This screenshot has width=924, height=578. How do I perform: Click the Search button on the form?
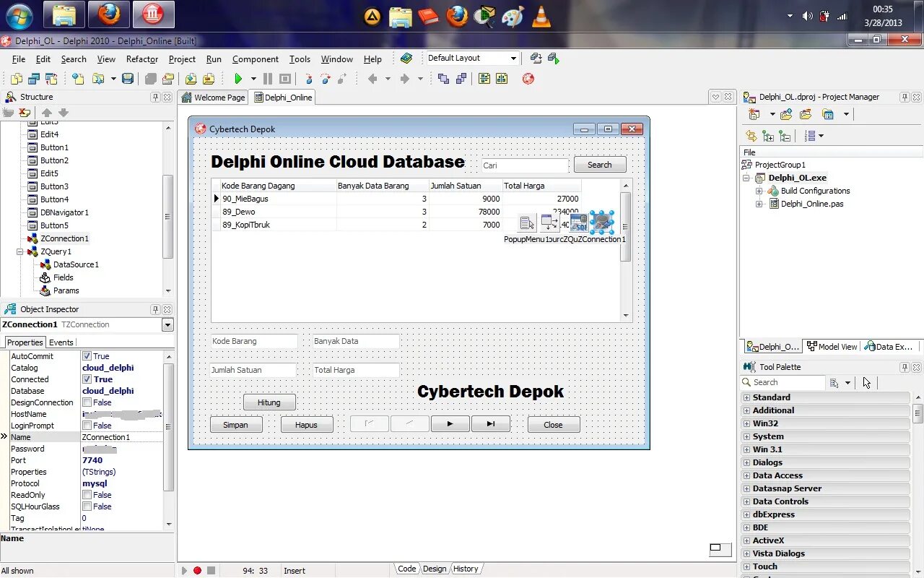coord(600,165)
